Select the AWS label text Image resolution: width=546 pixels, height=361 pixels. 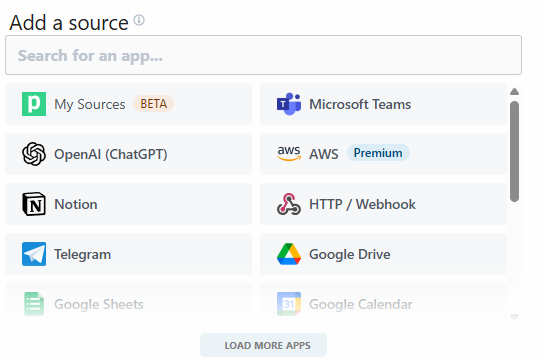(x=324, y=154)
